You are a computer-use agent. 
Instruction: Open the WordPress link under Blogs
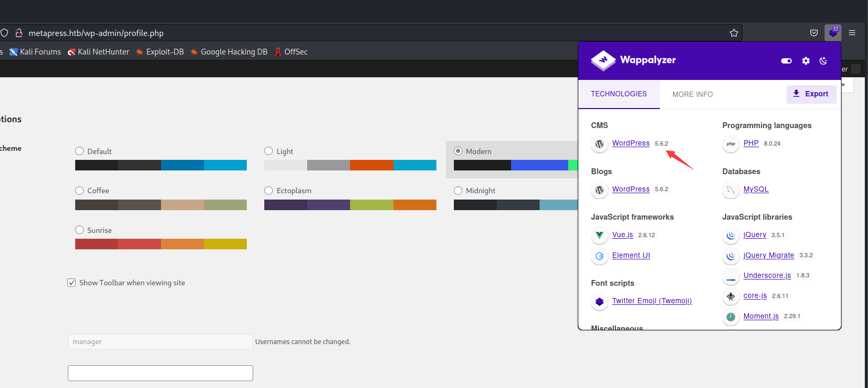631,189
